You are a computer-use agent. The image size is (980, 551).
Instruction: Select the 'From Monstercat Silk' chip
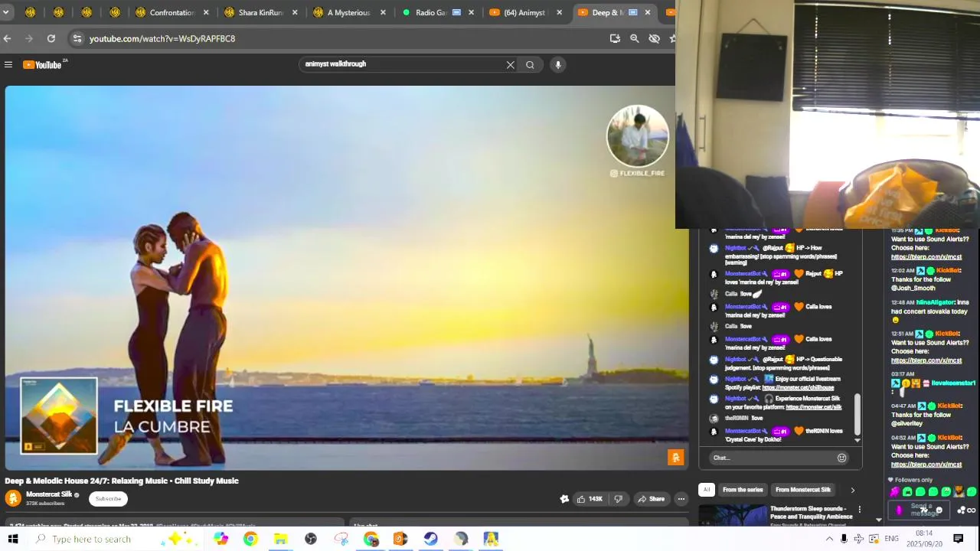(x=802, y=490)
